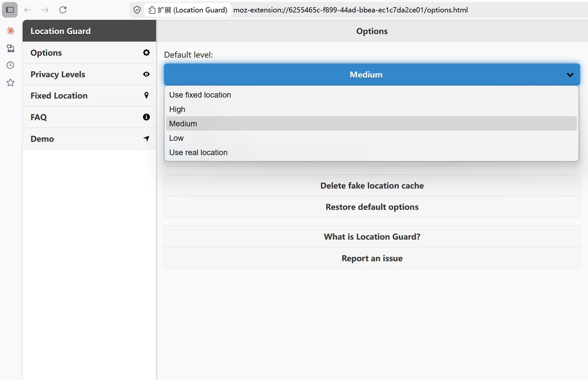Click Report an issue button
The width and height of the screenshot is (588, 380).
click(372, 258)
